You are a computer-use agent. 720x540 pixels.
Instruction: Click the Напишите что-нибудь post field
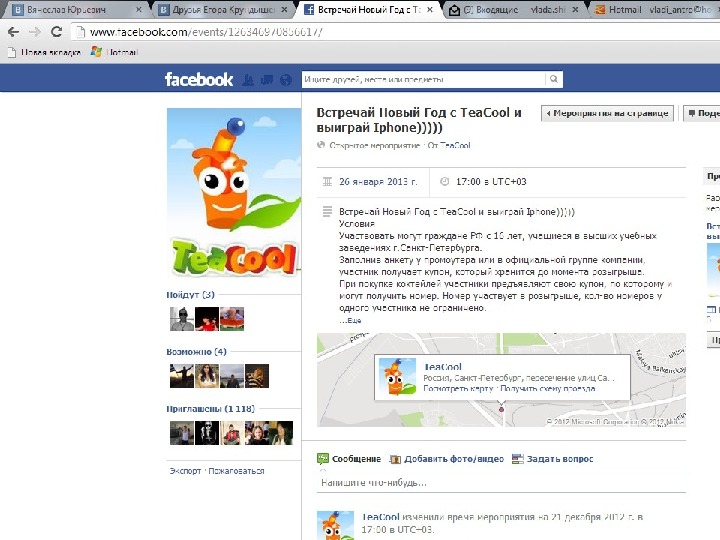[x=501, y=482]
